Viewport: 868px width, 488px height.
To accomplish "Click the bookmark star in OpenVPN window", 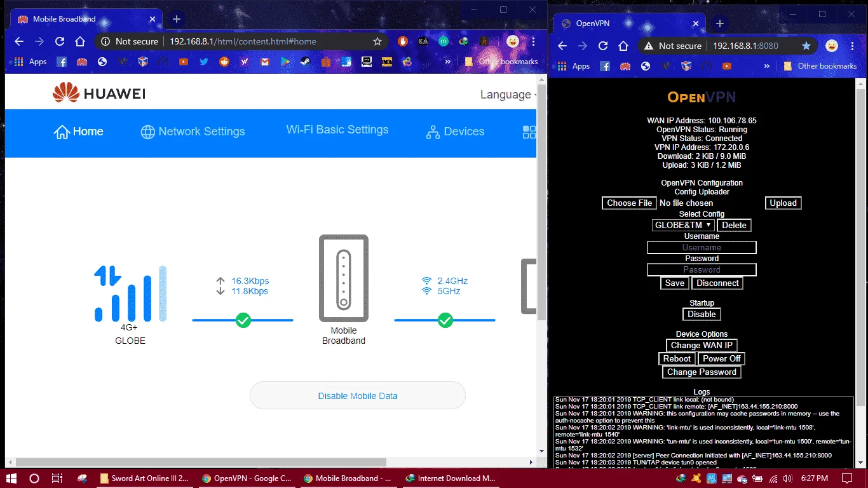I will pos(806,46).
